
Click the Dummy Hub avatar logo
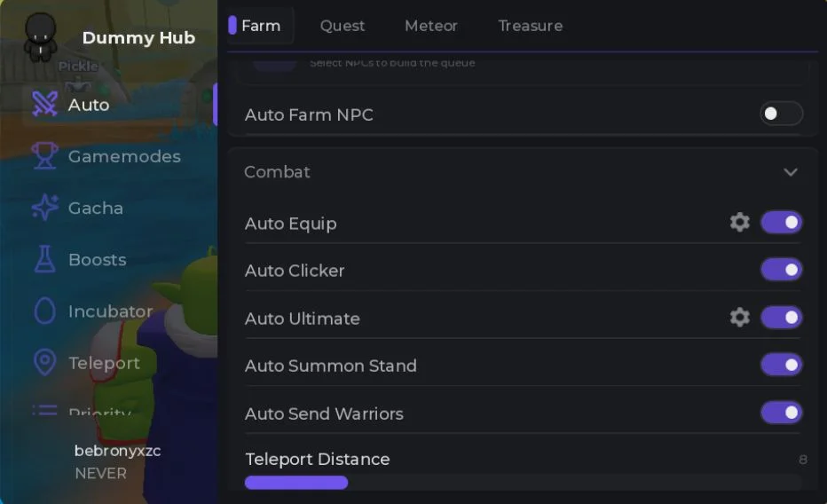pyautogui.click(x=41, y=36)
